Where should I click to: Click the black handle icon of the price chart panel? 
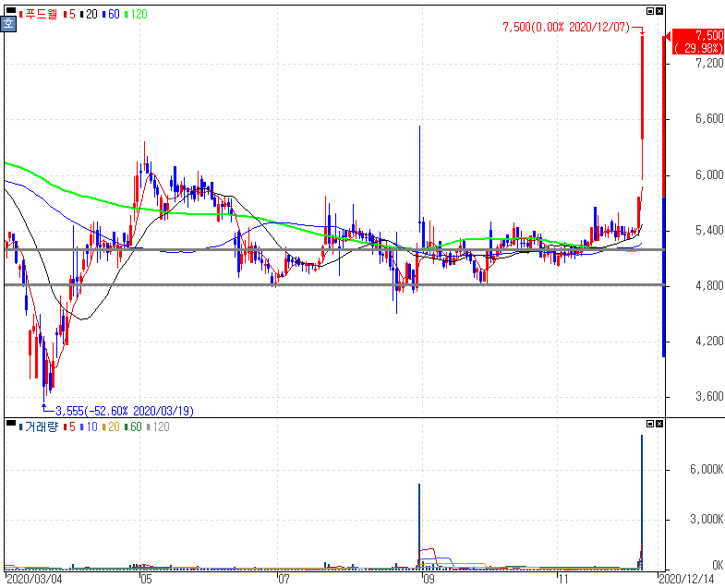point(11,11)
